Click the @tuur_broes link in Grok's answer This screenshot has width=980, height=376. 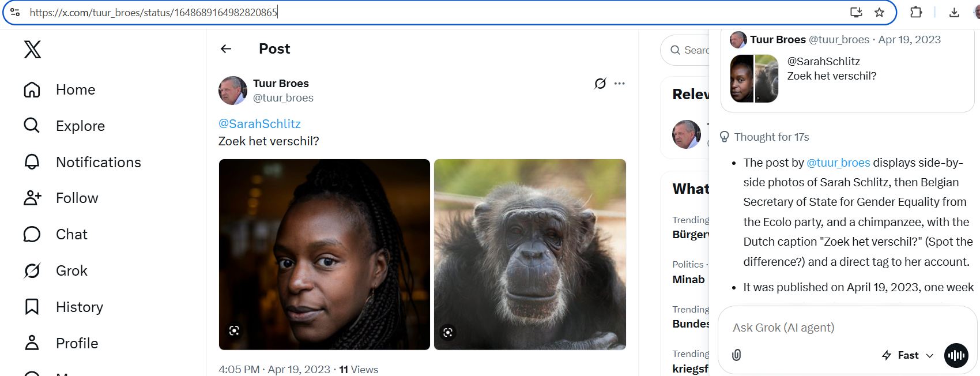[x=838, y=163]
